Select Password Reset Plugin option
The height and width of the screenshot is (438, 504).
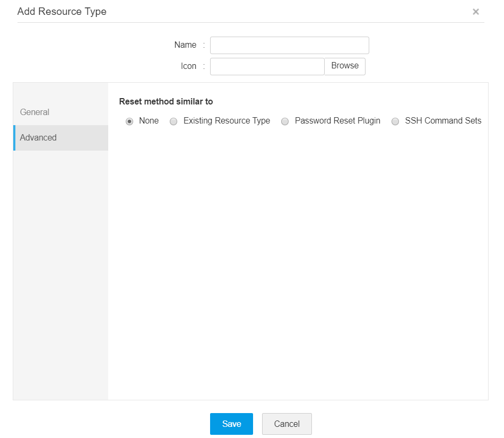coord(285,121)
